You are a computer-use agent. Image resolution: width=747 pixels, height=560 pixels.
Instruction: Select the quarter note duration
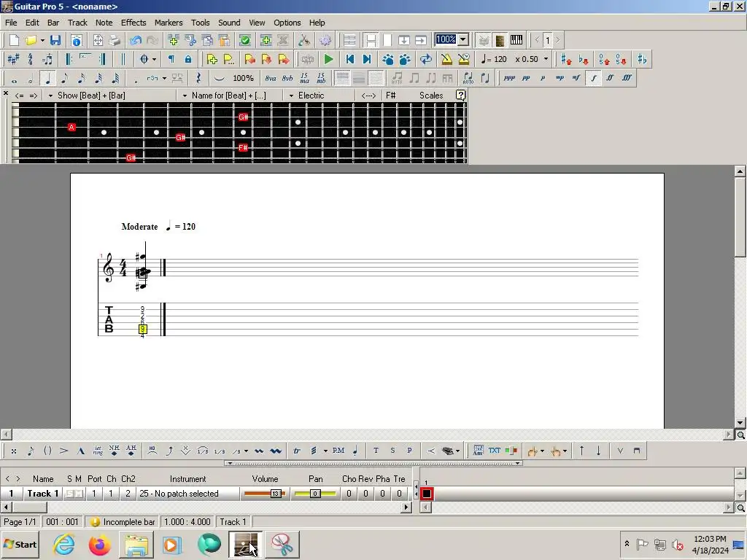coord(47,79)
